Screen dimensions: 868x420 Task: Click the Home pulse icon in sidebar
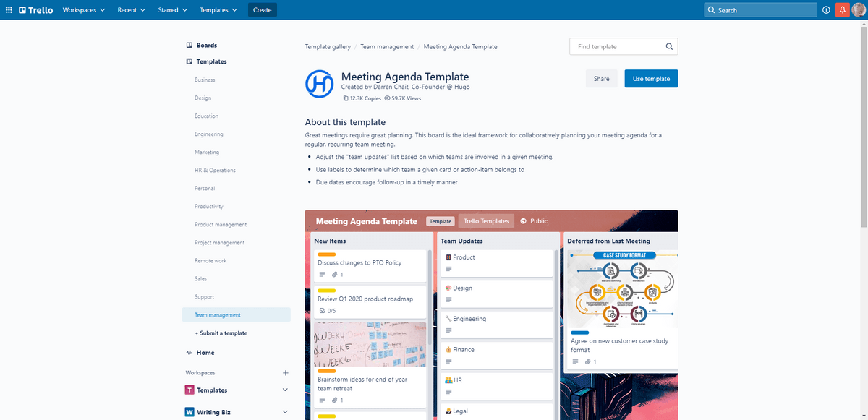pos(189,353)
